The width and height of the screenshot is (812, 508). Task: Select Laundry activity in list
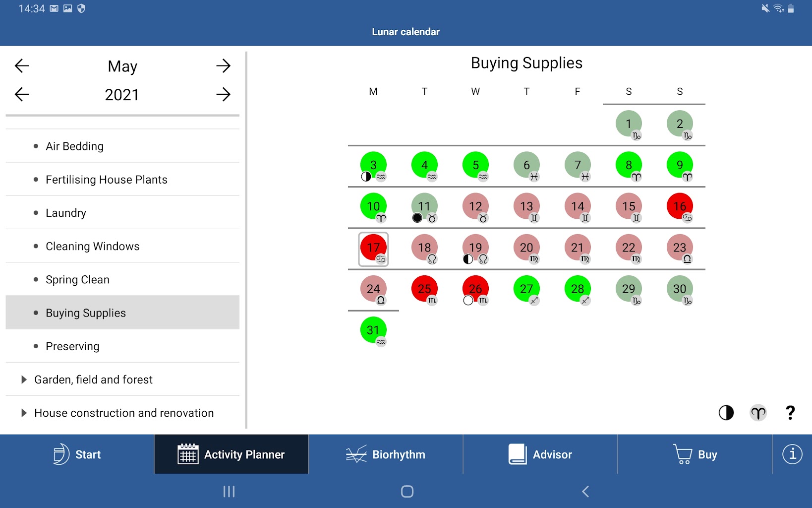66,213
